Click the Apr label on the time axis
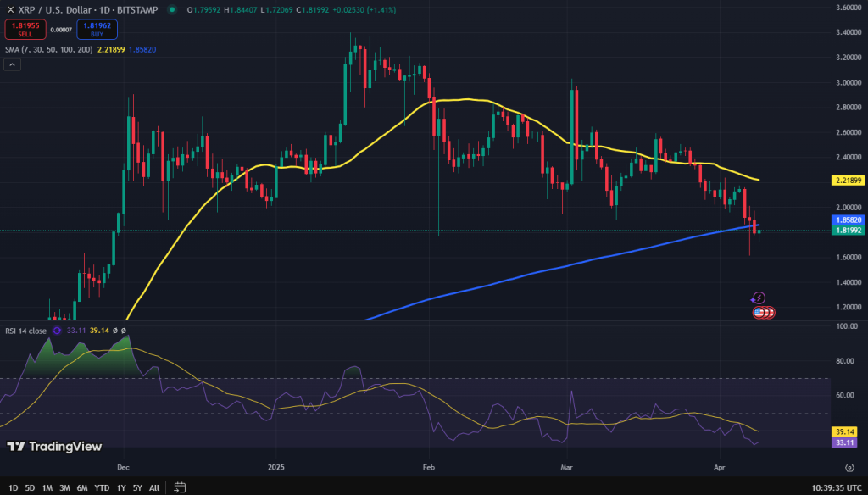The image size is (868, 495). click(x=719, y=468)
